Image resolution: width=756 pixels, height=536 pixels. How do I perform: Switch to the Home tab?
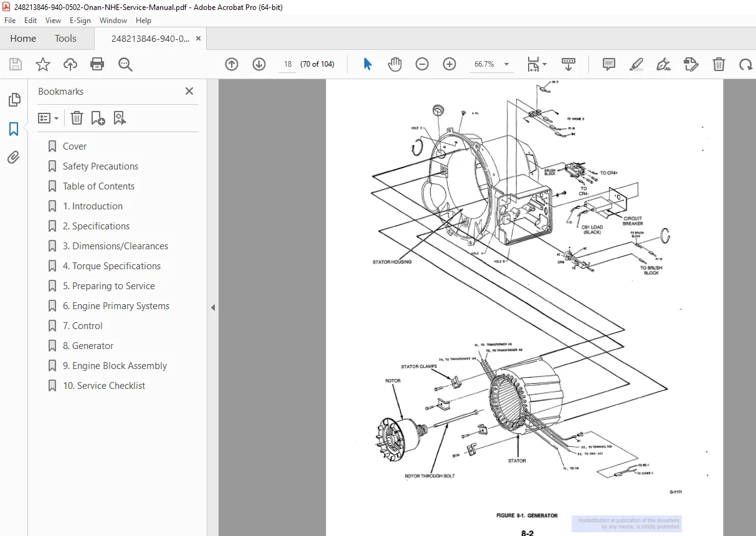pyautogui.click(x=23, y=38)
